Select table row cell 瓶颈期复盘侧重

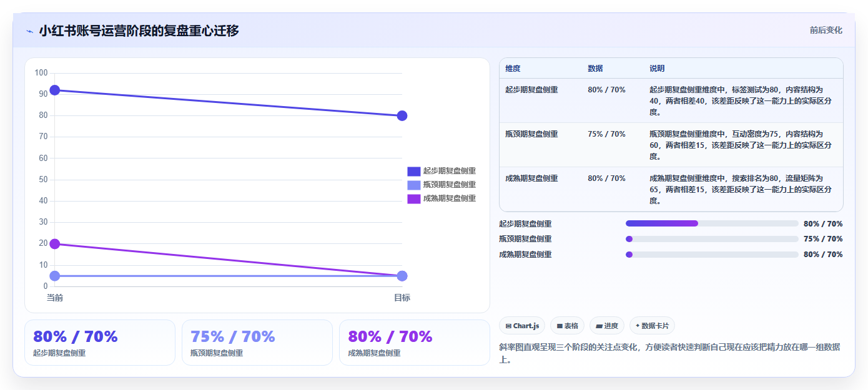[532, 134]
